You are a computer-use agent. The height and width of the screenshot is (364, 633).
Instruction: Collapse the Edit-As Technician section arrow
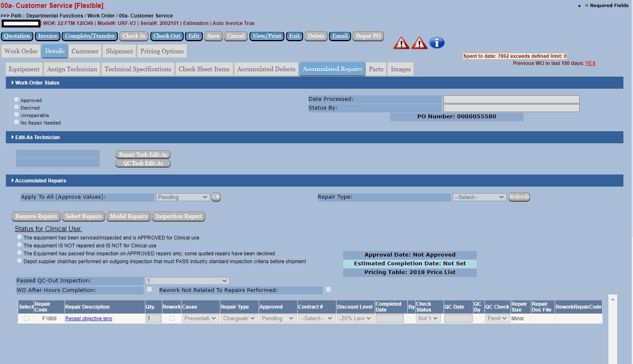coord(12,137)
